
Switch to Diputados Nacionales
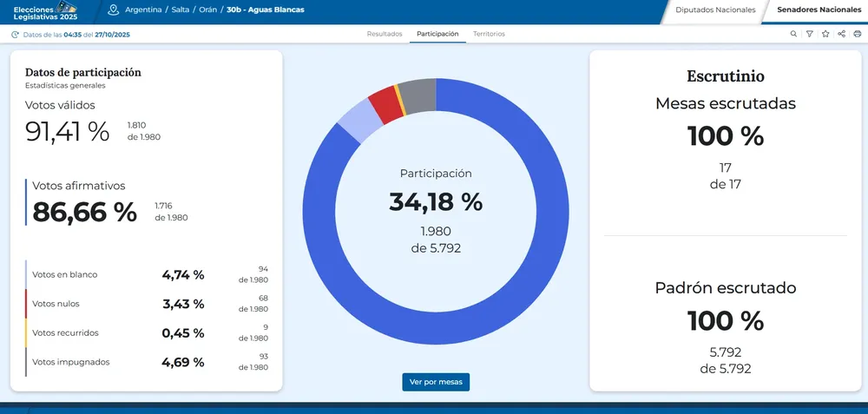point(715,10)
